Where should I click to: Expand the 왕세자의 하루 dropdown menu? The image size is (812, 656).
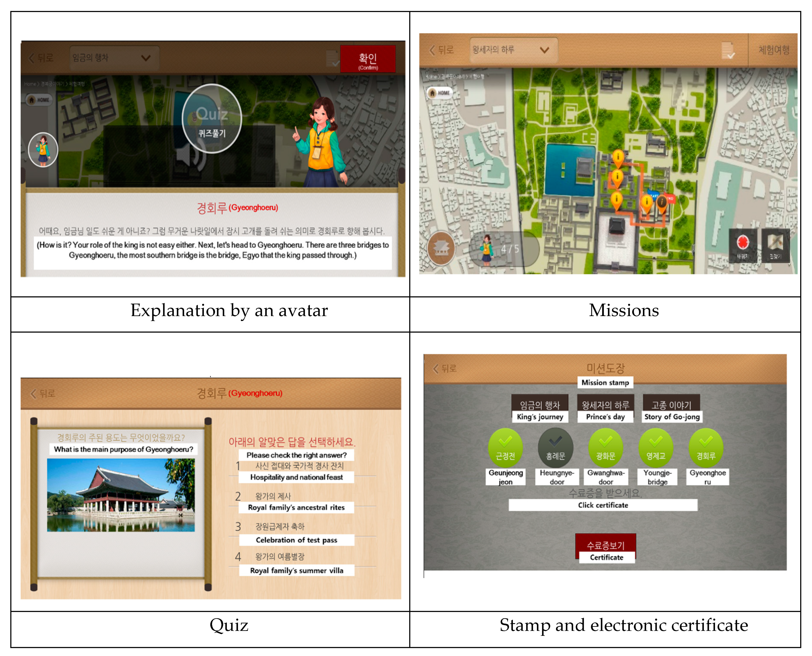[x=513, y=50]
